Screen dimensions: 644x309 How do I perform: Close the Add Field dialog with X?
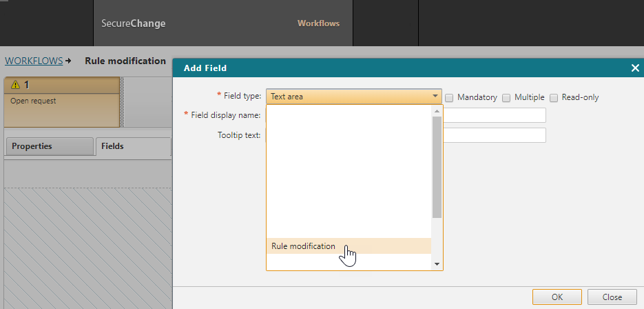click(635, 68)
